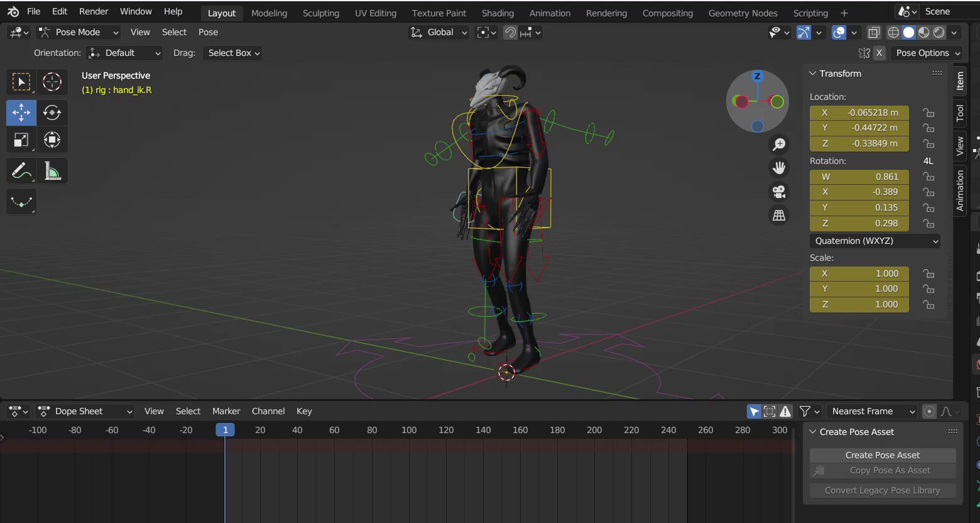Image resolution: width=980 pixels, height=523 pixels.
Task: Click the zoom magnifier viewport icon
Action: pyautogui.click(x=779, y=145)
